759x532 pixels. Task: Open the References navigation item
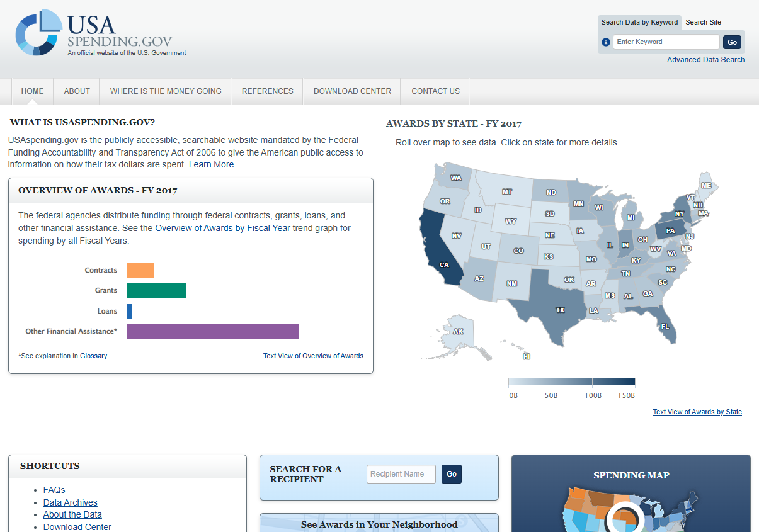point(267,91)
